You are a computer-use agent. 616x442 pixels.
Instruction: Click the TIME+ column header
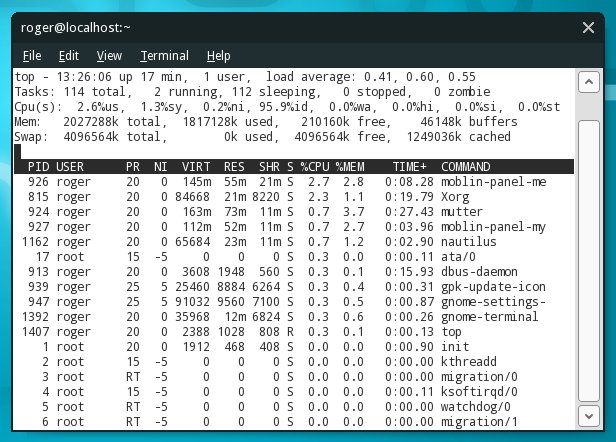(x=410, y=167)
